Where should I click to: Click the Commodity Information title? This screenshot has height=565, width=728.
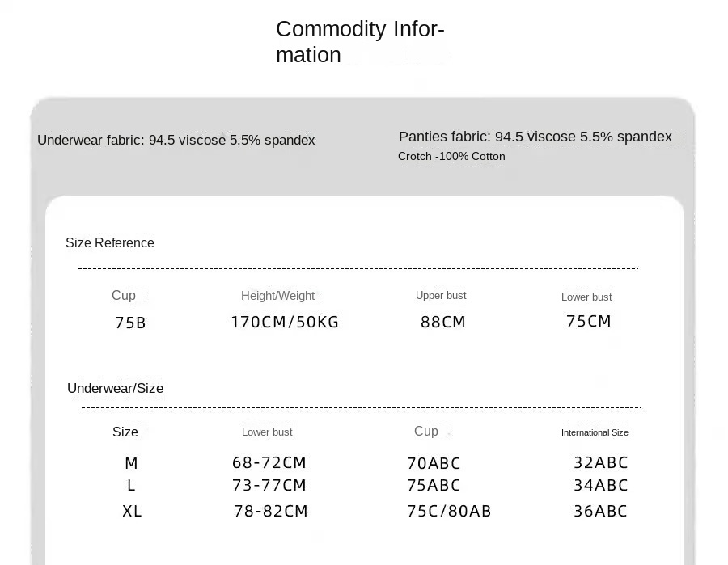click(x=360, y=42)
